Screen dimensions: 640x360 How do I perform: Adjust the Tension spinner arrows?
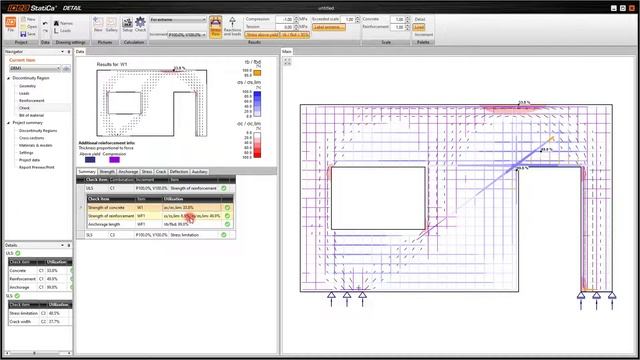296,27
